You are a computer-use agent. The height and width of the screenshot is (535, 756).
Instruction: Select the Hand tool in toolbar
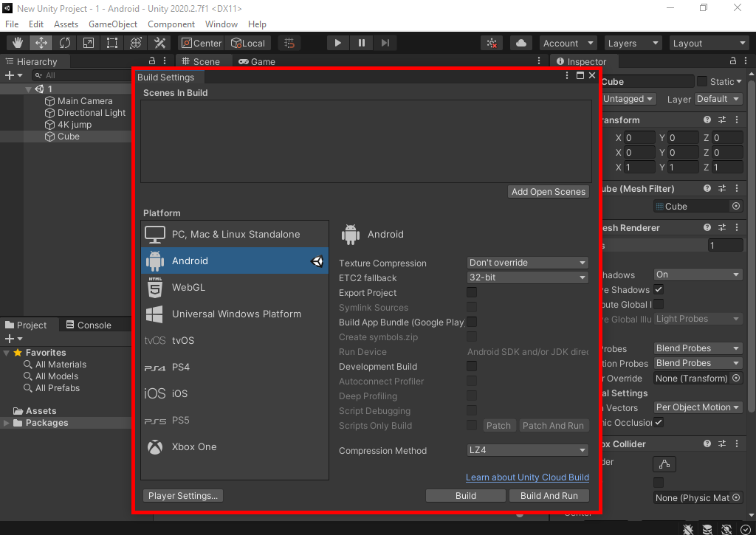(x=18, y=43)
